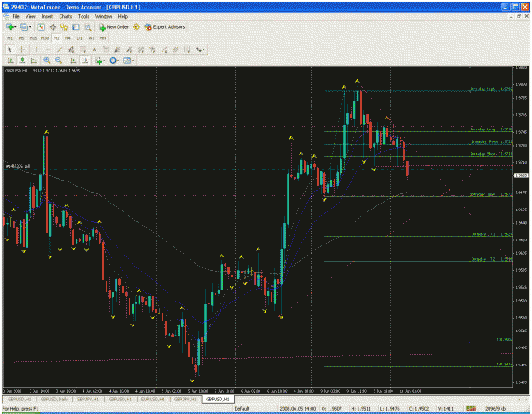The height and width of the screenshot is (414, 532).
Task: Zoom out of the chart
Action: [x=59, y=60]
